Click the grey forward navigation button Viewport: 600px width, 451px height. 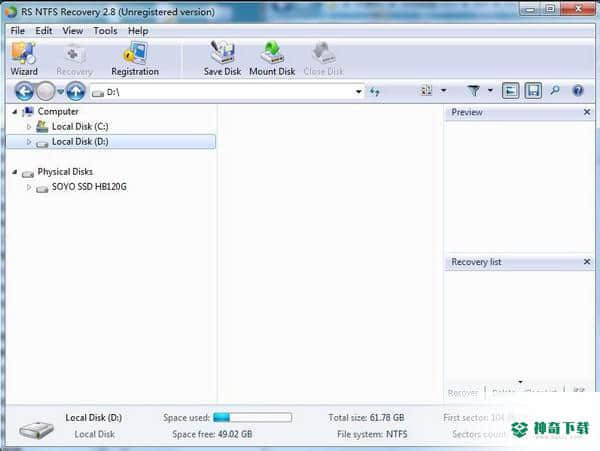click(46, 91)
